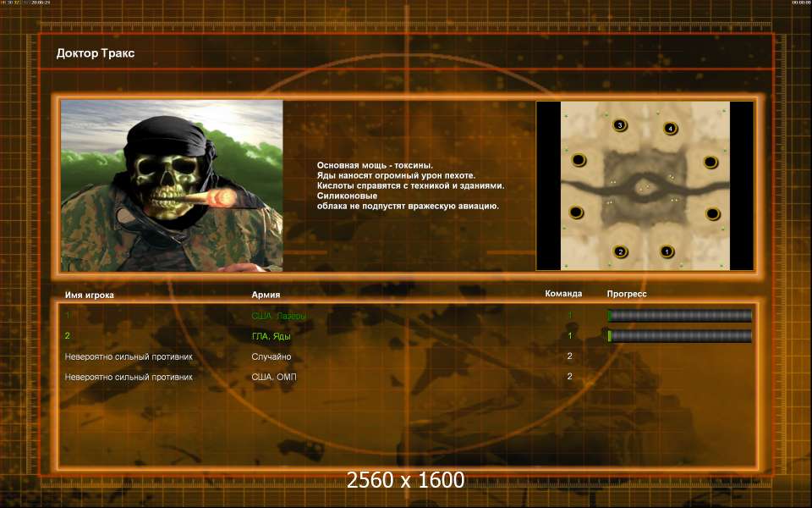Viewport: 812px width, 508px height.
Task: Click the line 'облака не подпустят вражескую авиацию.'
Action: pyautogui.click(x=408, y=206)
